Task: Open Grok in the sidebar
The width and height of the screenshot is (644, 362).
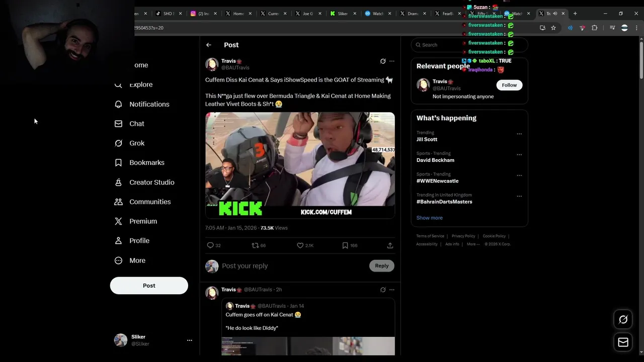Action: [x=129, y=143]
